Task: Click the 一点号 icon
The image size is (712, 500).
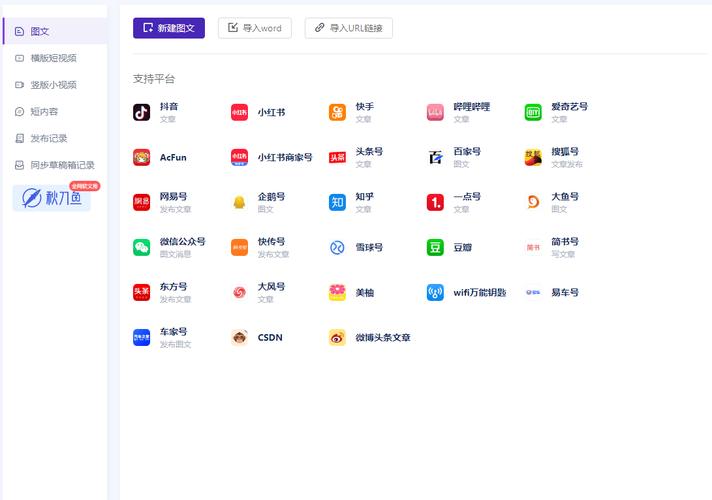Action: tap(435, 202)
